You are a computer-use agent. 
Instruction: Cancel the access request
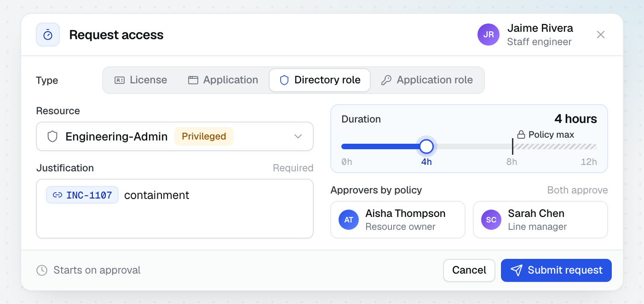point(469,270)
